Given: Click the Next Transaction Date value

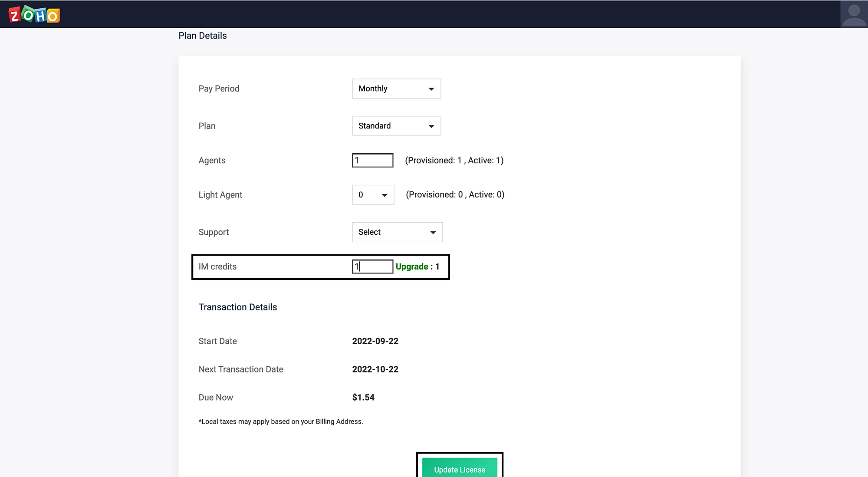Looking at the screenshot, I should click(375, 369).
